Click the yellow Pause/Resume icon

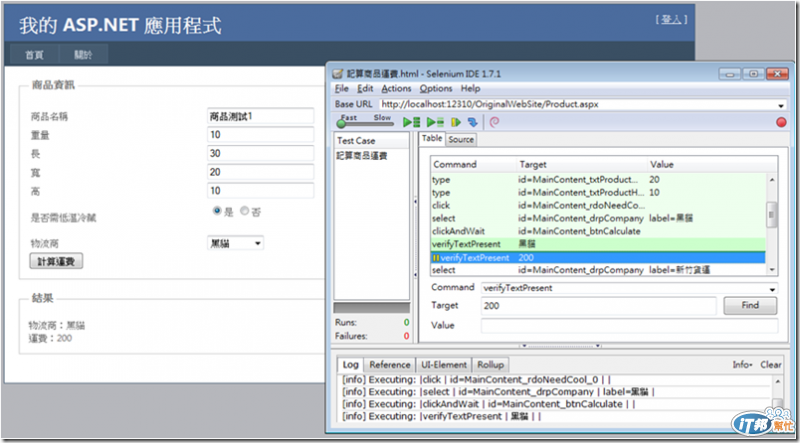click(x=456, y=122)
